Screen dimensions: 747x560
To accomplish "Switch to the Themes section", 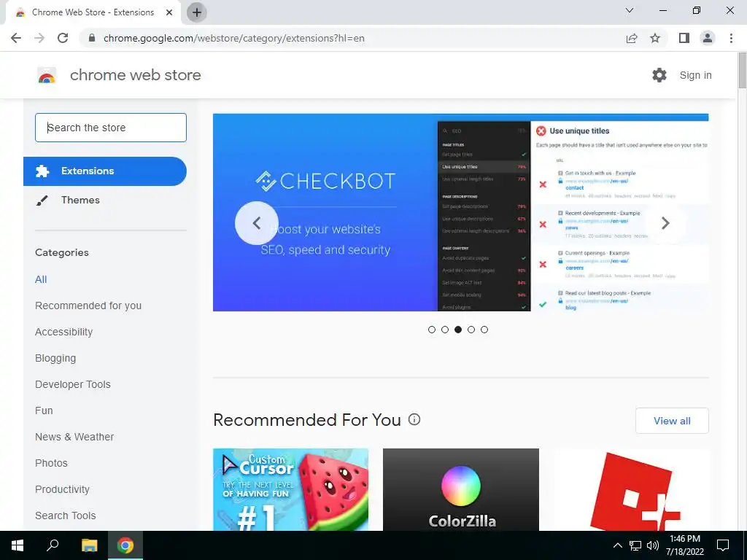I will click(x=80, y=200).
